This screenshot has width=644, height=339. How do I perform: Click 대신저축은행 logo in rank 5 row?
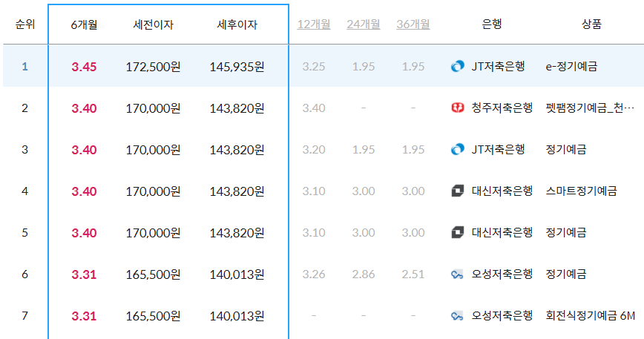tap(458, 232)
